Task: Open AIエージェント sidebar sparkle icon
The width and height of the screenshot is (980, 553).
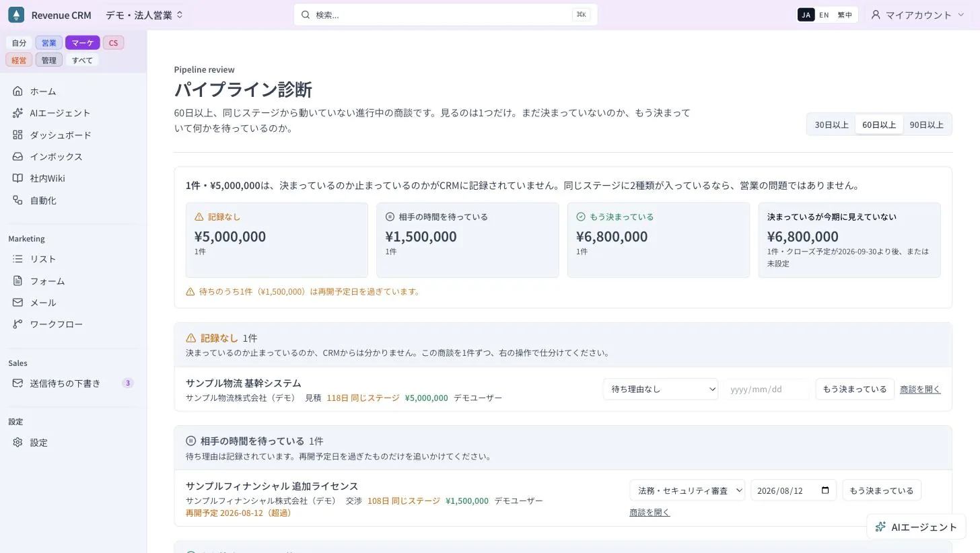Action: 17,113
